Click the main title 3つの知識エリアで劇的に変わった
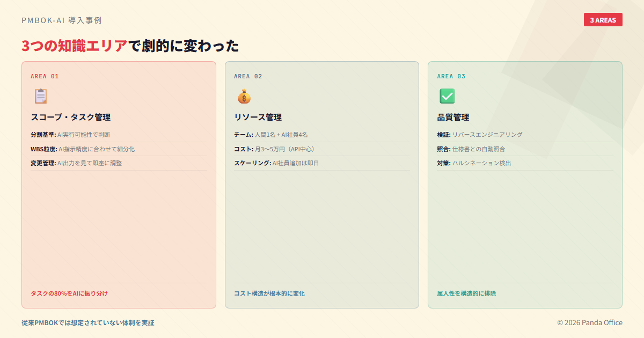This screenshot has width=644, height=338. tap(130, 46)
